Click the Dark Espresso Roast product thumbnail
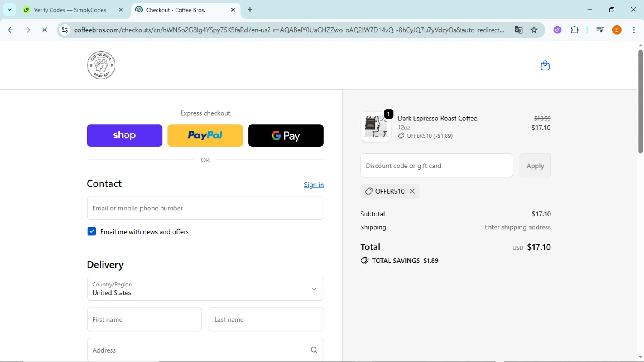 376,127
